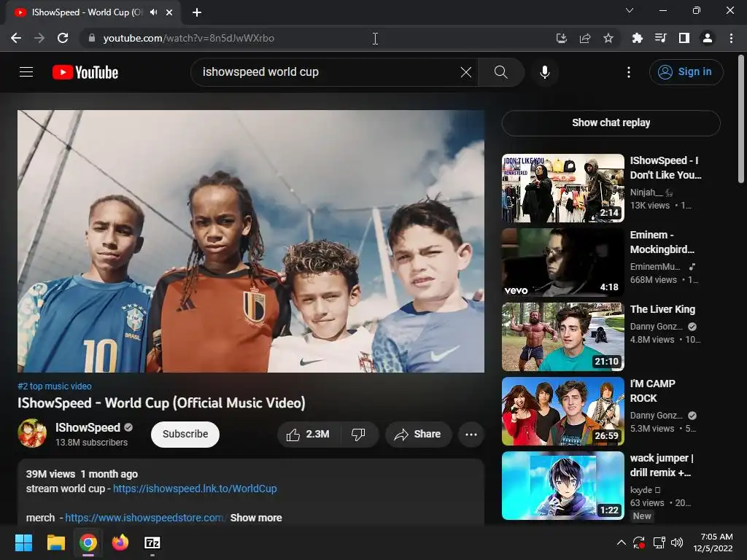Click the Sign in button
This screenshot has height=560, width=747.
pyautogui.click(x=686, y=72)
